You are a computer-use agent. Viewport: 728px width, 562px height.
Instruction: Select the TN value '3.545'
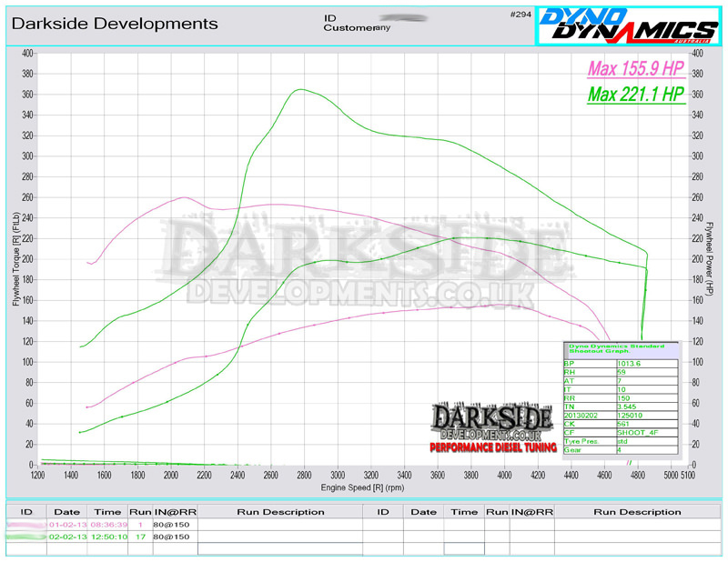tap(627, 406)
